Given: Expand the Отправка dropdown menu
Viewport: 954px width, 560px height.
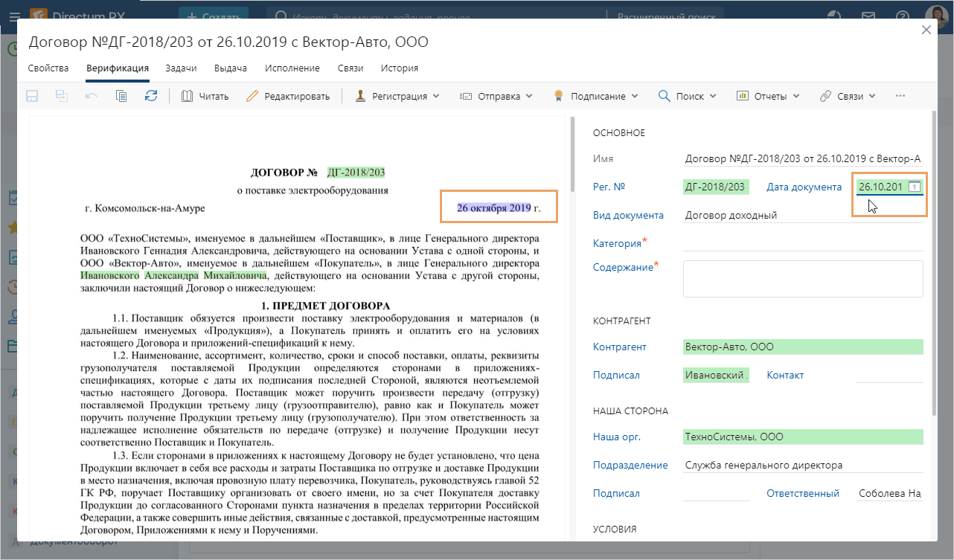Looking at the screenshot, I should pyautogui.click(x=496, y=96).
